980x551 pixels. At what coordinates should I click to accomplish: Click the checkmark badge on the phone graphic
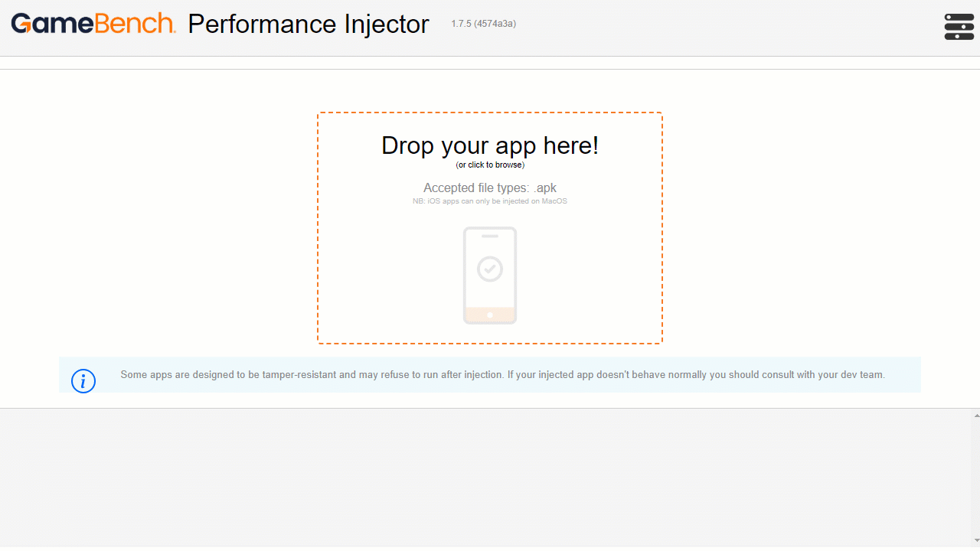tap(489, 268)
